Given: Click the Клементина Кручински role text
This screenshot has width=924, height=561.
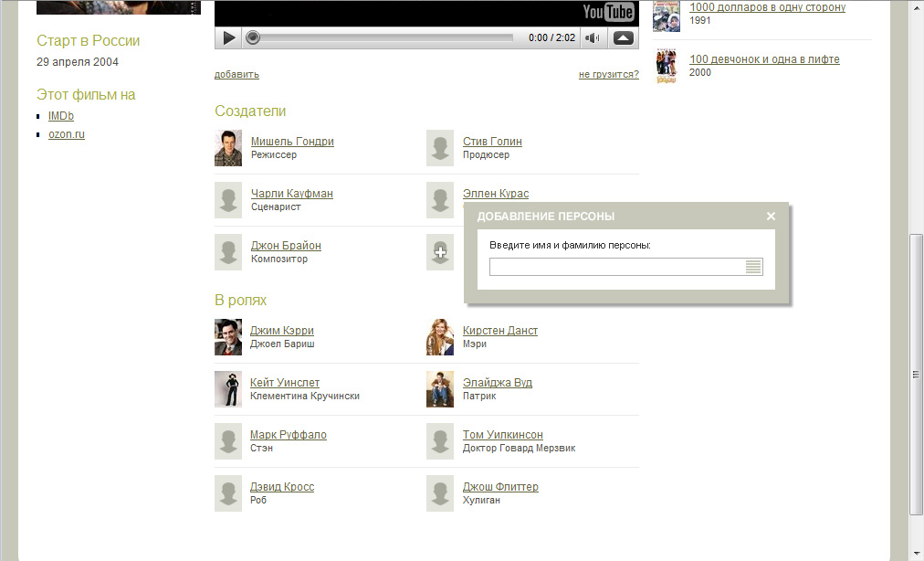Looking at the screenshot, I should point(305,396).
